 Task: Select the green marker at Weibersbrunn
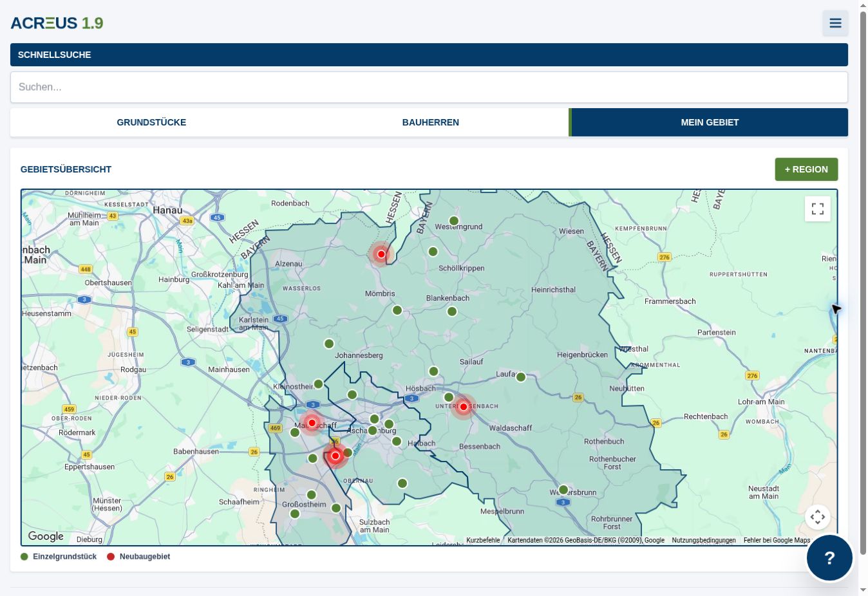(563, 490)
